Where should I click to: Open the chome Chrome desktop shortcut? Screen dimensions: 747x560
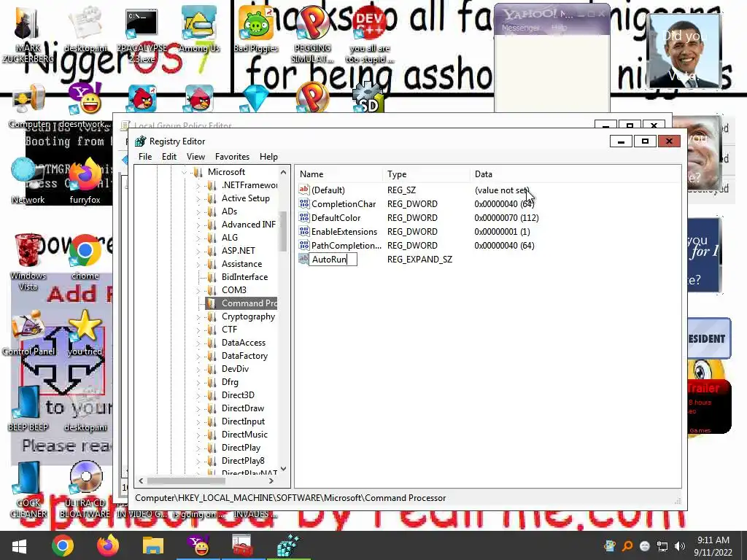point(85,257)
